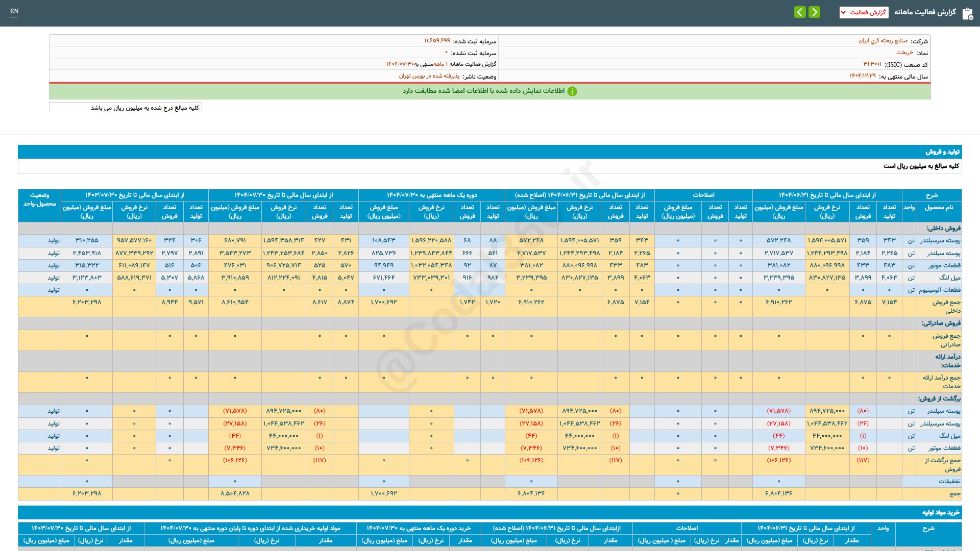Click the نام محصول column header
980x551 pixels.
[939, 207]
